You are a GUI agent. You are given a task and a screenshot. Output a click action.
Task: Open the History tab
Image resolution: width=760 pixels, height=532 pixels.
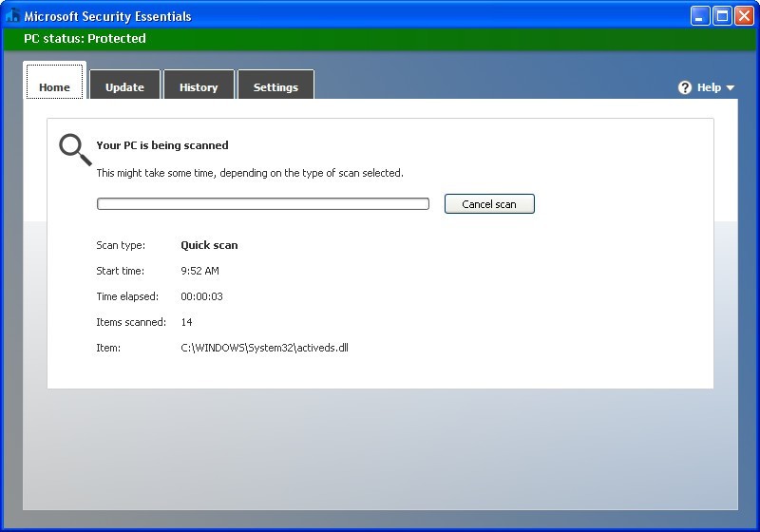199,85
